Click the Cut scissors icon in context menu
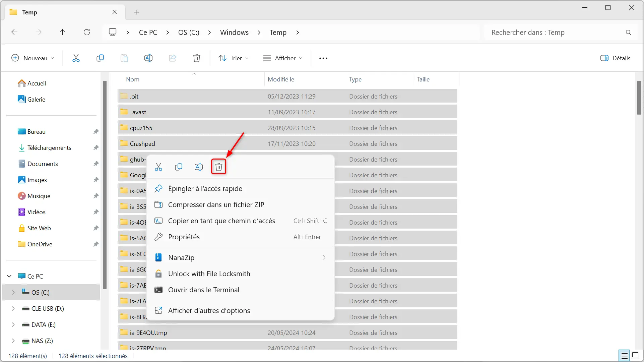Viewport: 644px width, 362px height. click(158, 167)
